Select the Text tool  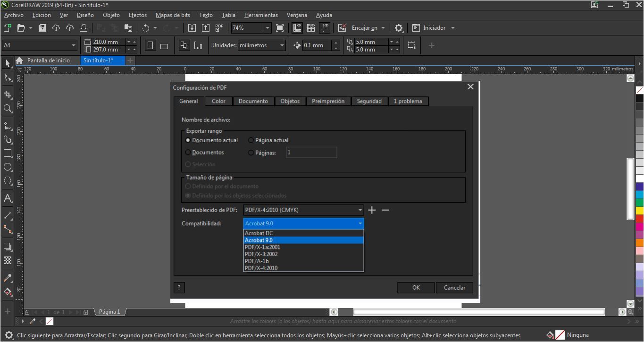click(x=8, y=198)
